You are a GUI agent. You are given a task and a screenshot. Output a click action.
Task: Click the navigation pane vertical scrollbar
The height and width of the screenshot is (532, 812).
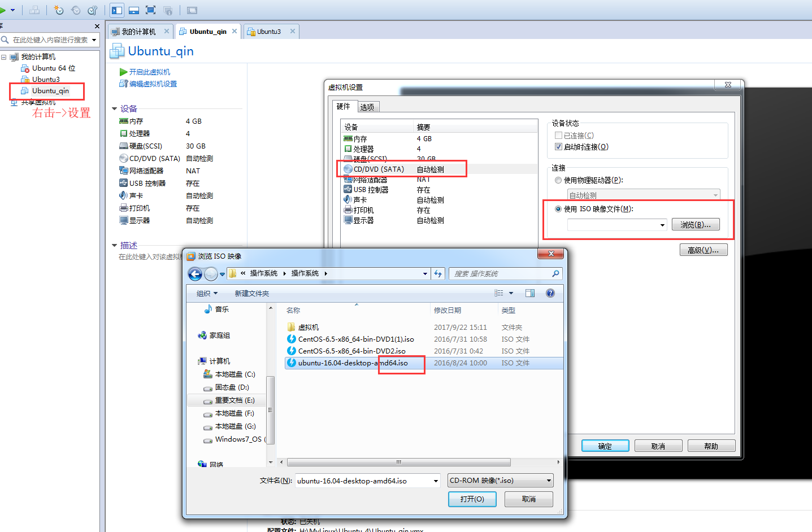(270, 409)
